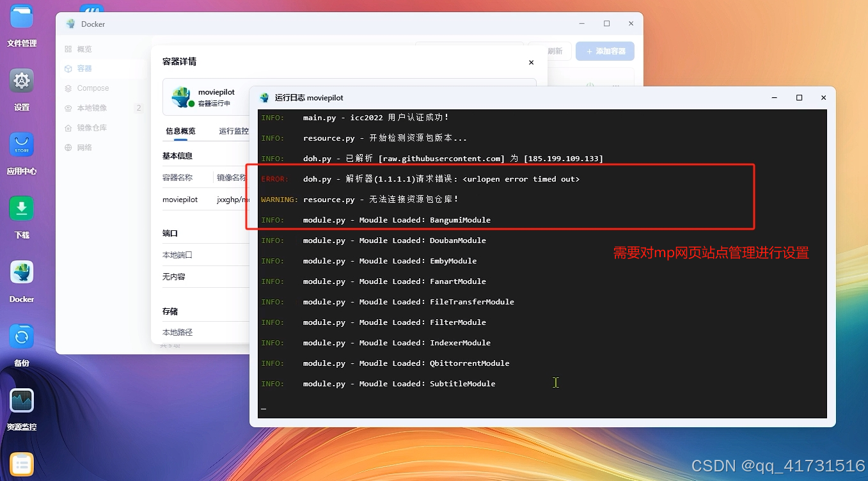Click the 本地镜像 count badge 2
Screen dimensions: 868x481
[139, 108]
